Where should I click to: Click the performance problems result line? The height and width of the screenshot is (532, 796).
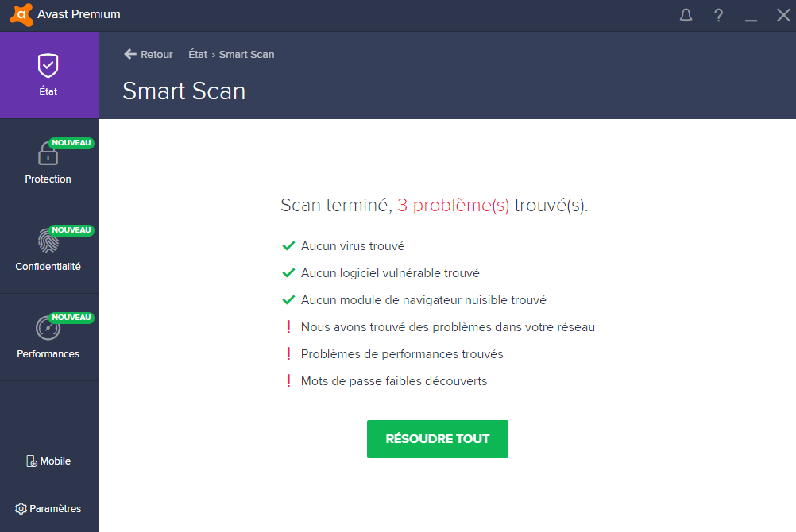(x=401, y=354)
